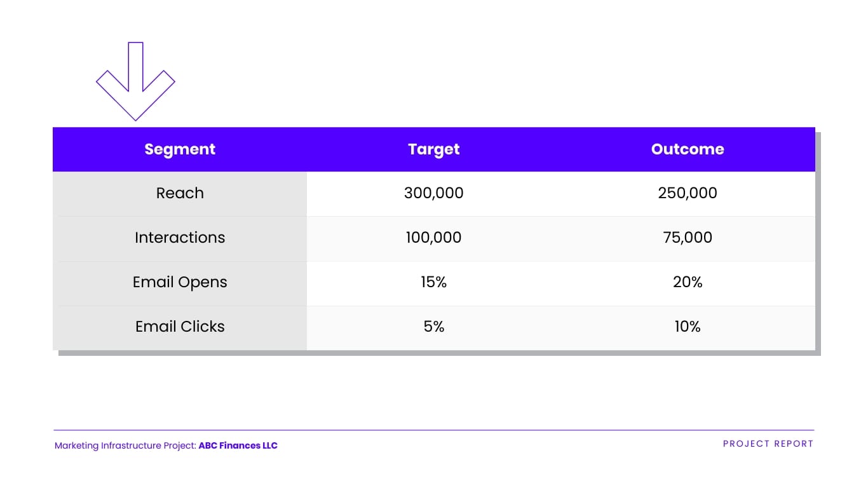Select the Target column header

coord(433,149)
